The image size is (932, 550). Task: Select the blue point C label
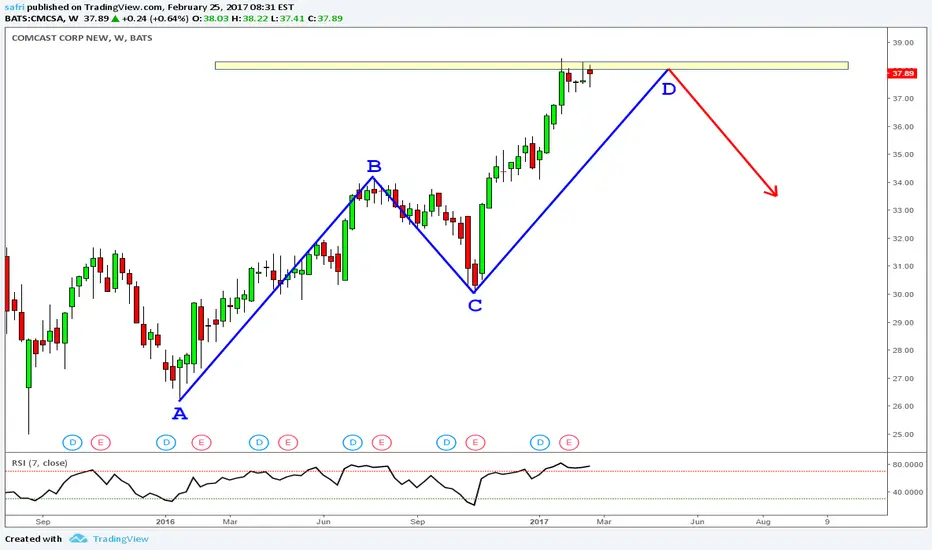(475, 306)
